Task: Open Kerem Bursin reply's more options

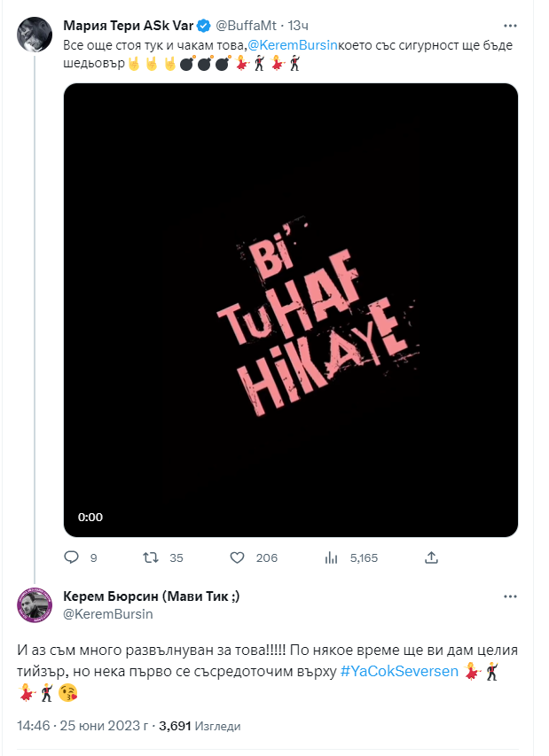Action: (x=507, y=596)
